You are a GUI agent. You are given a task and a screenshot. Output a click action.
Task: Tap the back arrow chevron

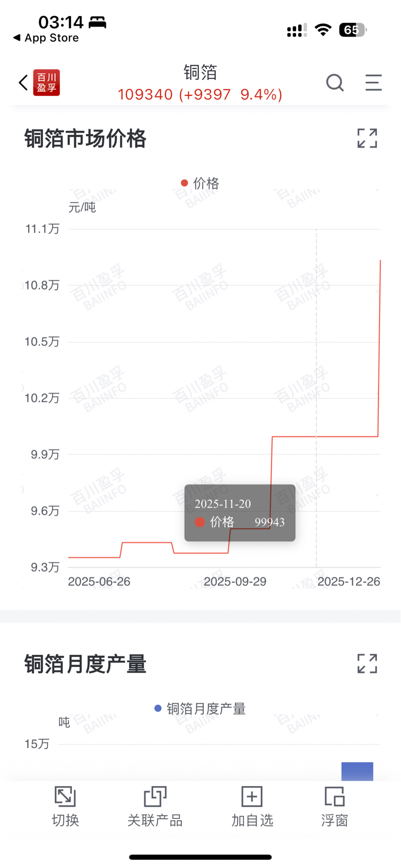pyautogui.click(x=23, y=82)
